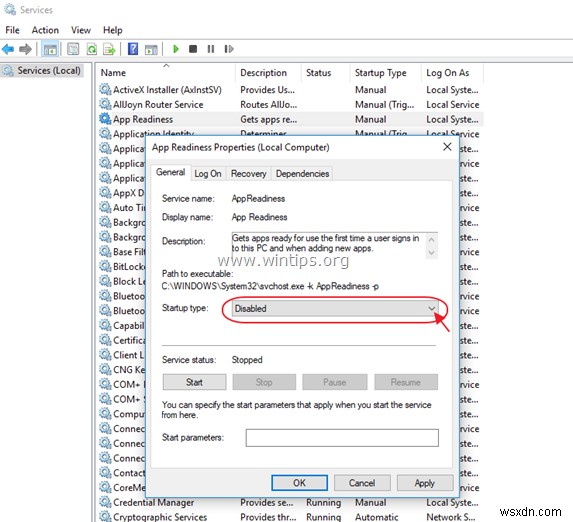Screen dimensions: 573x522
Task: Open the Properties toolbar icon
Action: [73, 49]
